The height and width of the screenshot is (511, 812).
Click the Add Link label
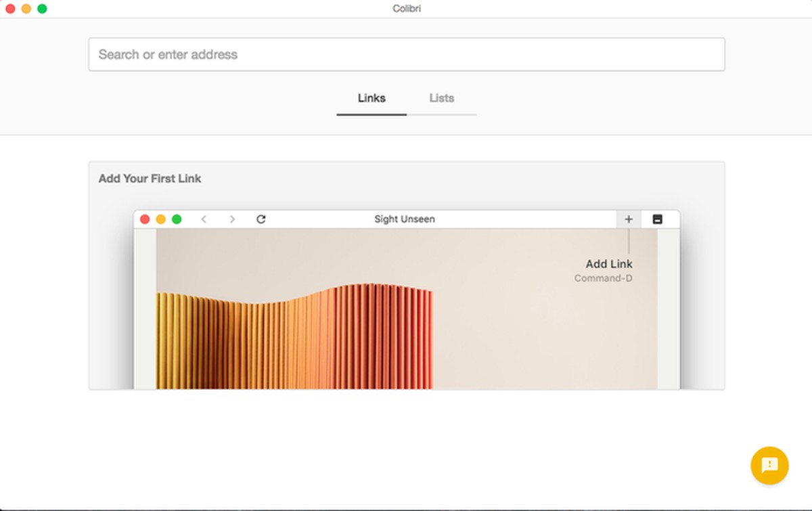(x=609, y=264)
